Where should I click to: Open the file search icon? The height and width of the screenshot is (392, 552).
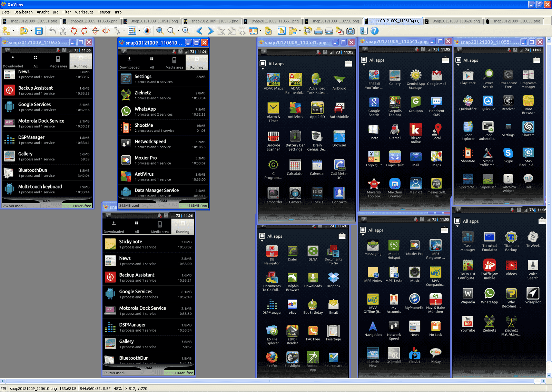point(308,31)
